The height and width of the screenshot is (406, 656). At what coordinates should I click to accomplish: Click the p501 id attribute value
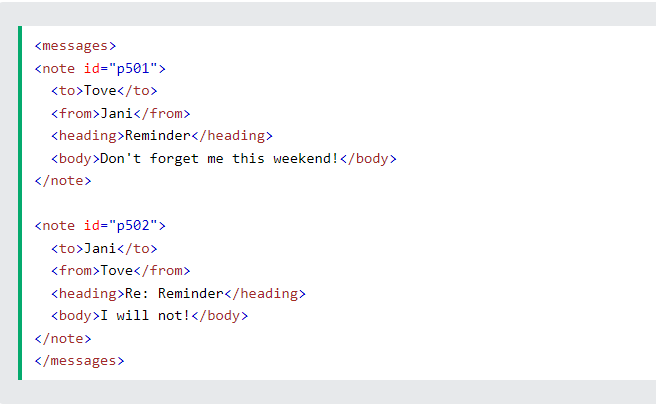pyautogui.click(x=133, y=68)
